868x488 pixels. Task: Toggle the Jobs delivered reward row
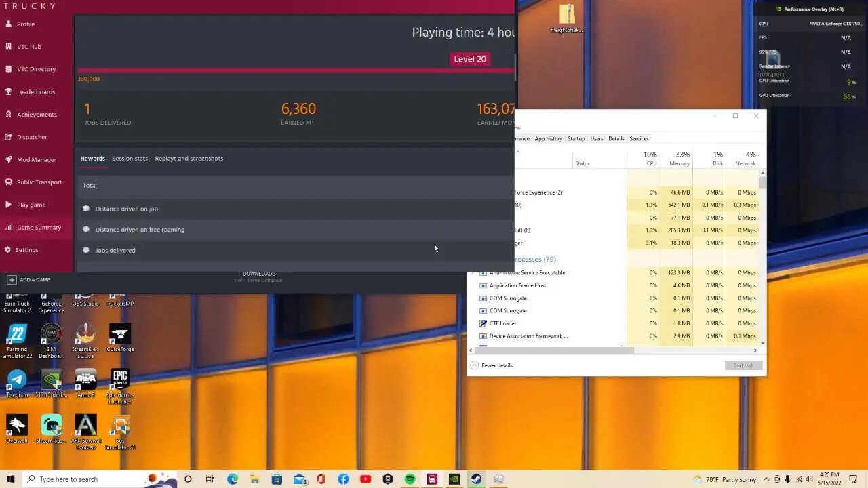[296, 250]
